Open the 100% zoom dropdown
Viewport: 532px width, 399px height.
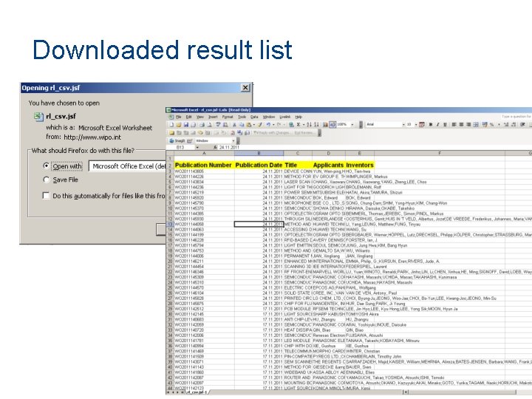[352, 125]
